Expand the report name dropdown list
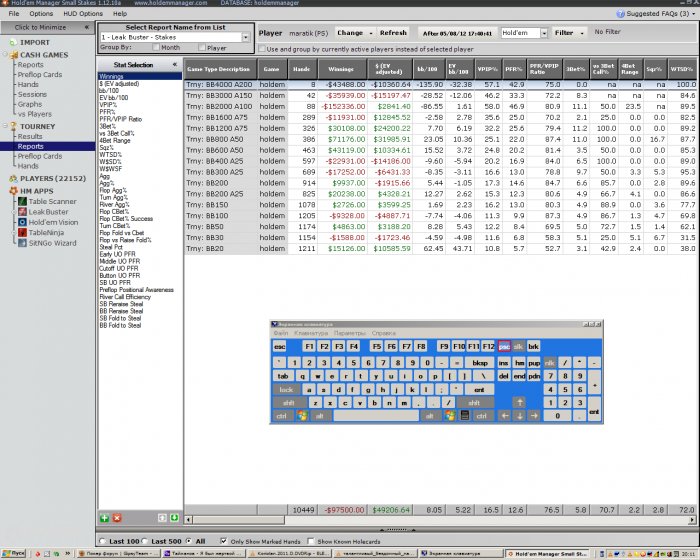The image size is (700, 560). click(246, 38)
